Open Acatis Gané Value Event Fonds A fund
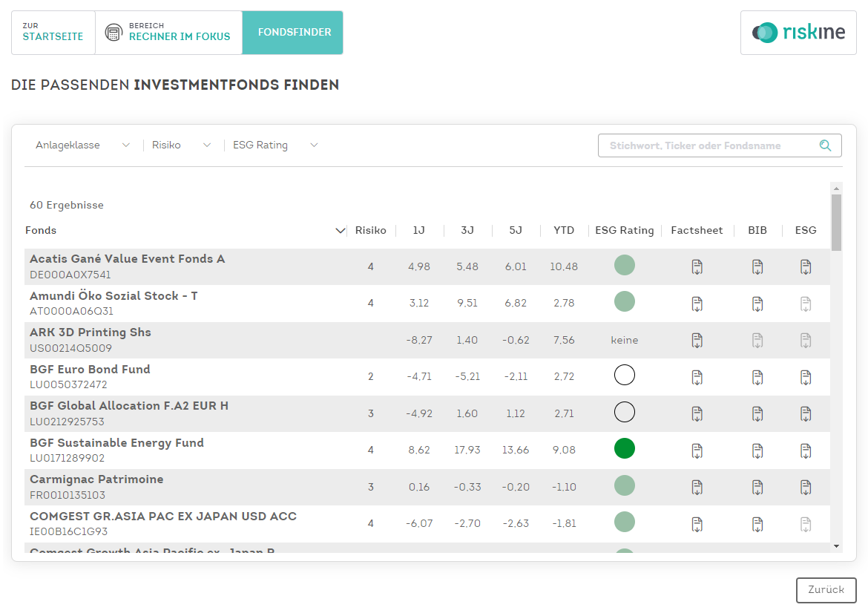868x616 pixels. coord(128,259)
